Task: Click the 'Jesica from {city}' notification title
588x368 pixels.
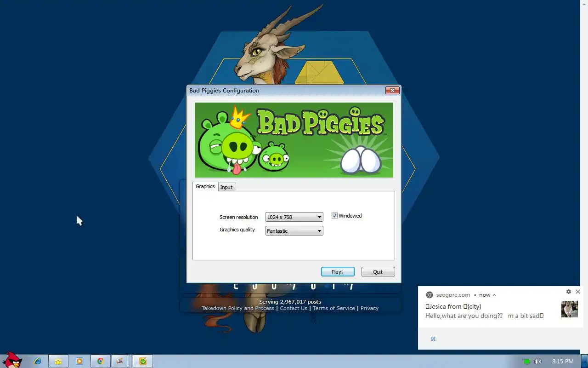Action: click(x=453, y=306)
